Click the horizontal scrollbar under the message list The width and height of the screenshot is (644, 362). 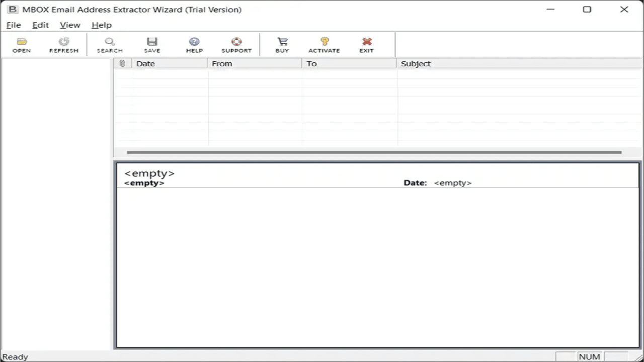click(x=374, y=152)
